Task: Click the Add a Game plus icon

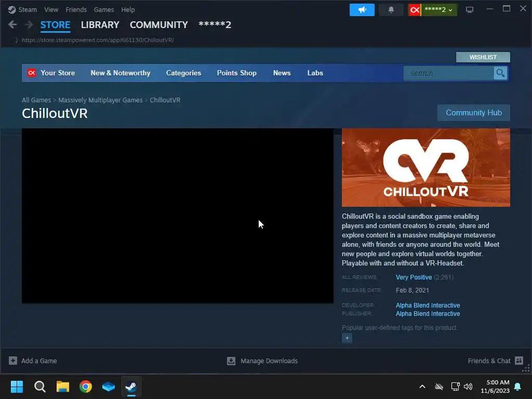Action: click(13, 361)
